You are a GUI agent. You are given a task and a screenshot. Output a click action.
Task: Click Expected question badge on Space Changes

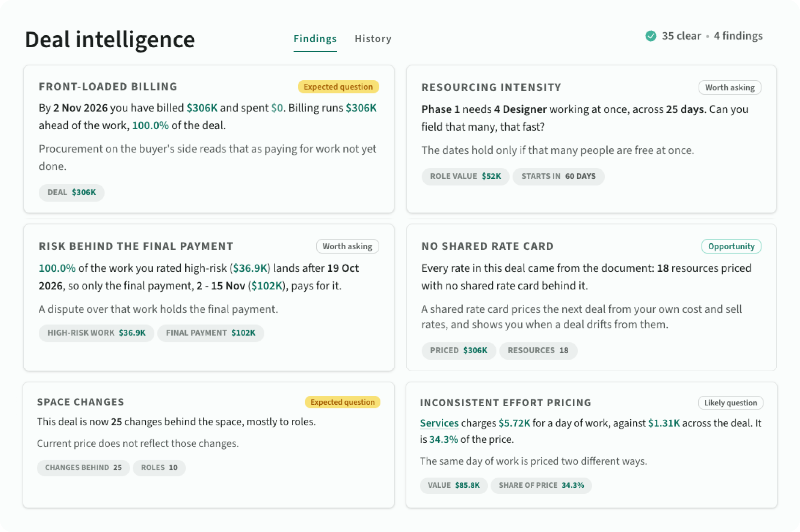coord(342,402)
